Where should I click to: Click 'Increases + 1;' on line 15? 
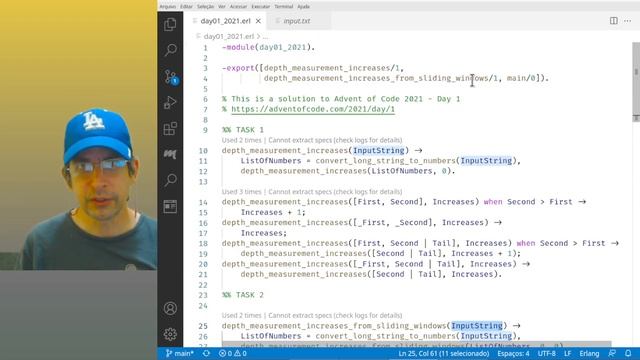[273, 212]
